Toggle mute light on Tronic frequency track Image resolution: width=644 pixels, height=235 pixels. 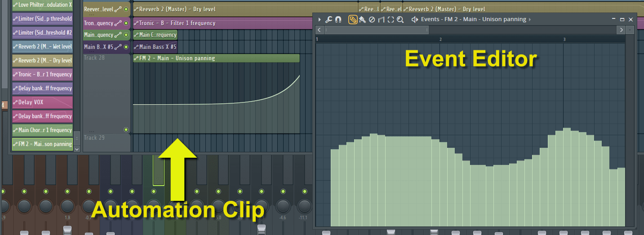(x=126, y=23)
